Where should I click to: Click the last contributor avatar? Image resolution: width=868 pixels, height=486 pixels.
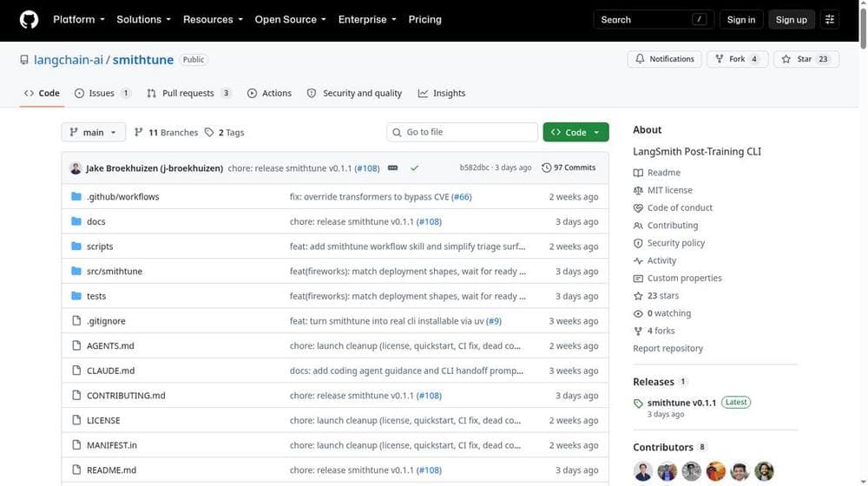pyautogui.click(x=764, y=471)
